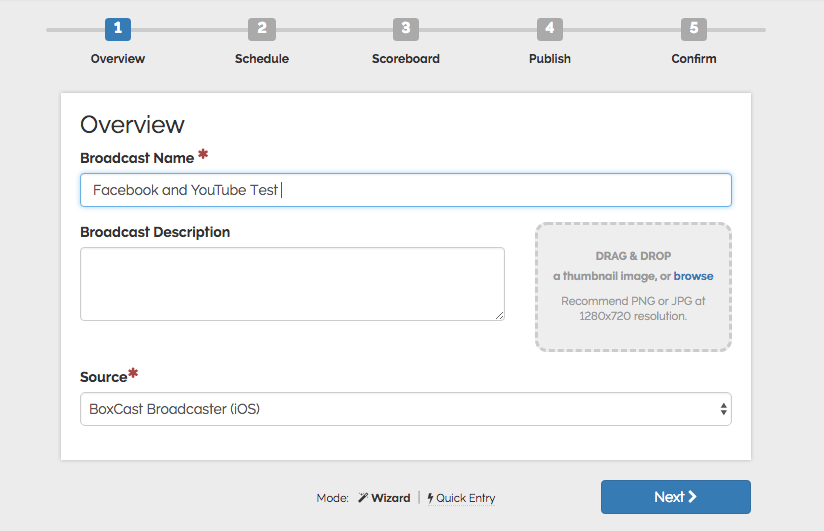824x531 pixels.
Task: Select the step 3 number badge
Action: [405, 29]
